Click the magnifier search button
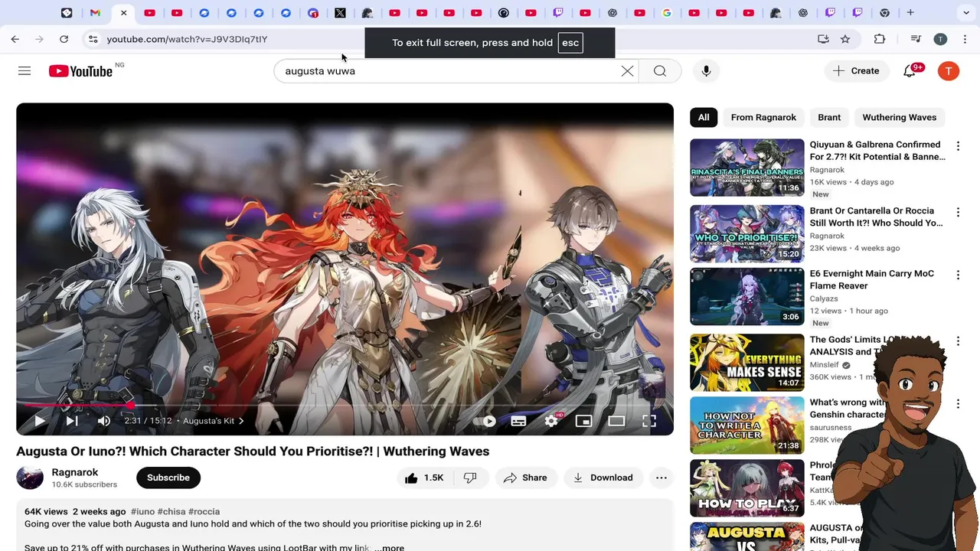Viewport: 980px width, 551px height. [x=659, y=71]
